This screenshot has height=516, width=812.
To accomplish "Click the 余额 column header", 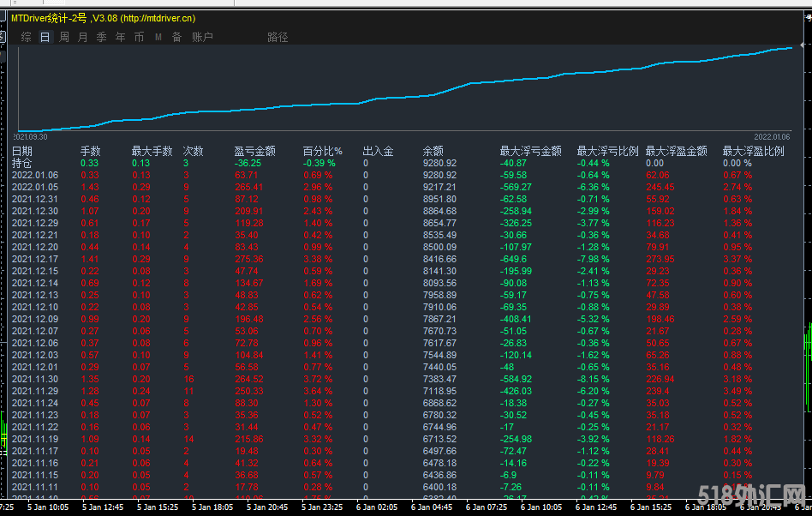I will pyautogui.click(x=433, y=151).
